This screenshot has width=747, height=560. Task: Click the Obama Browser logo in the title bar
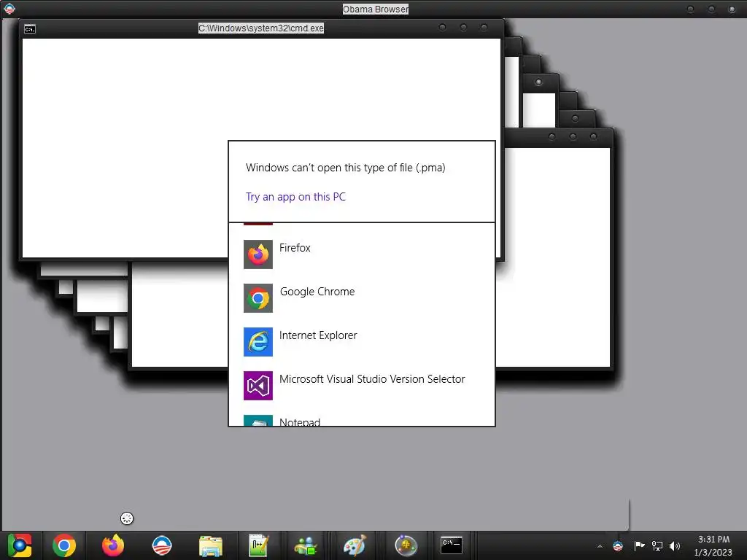click(9, 9)
